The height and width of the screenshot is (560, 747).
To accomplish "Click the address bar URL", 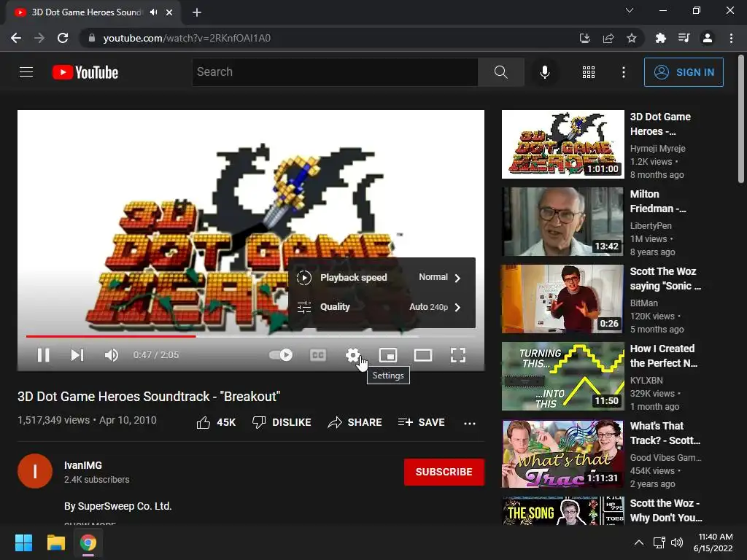I will point(187,38).
